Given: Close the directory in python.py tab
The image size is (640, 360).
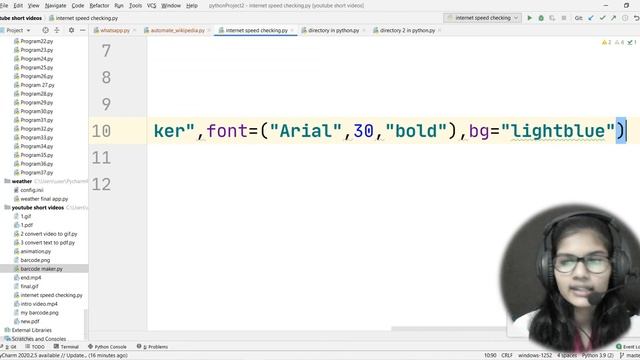Looking at the screenshot, I should 364,31.
